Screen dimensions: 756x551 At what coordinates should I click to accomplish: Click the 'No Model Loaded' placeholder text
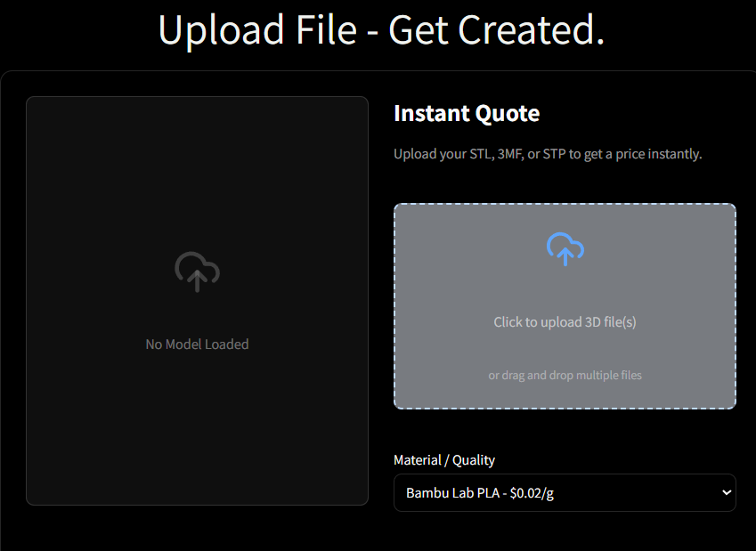[197, 344]
